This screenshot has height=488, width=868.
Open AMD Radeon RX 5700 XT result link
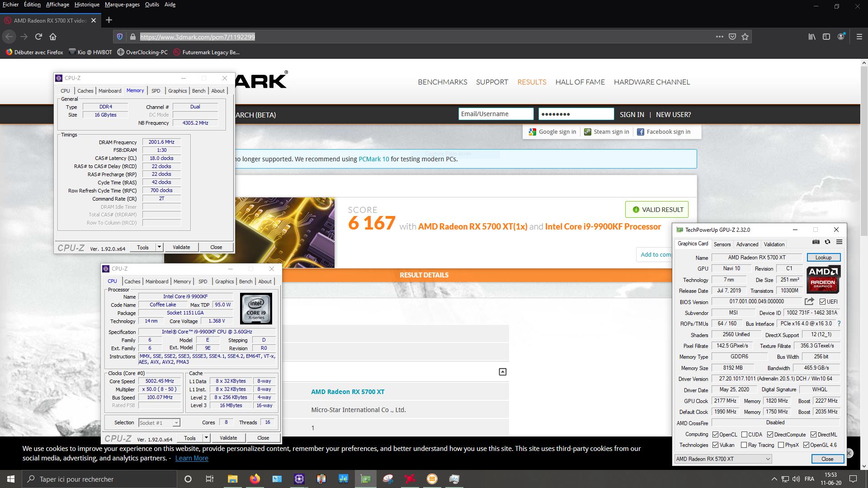(x=348, y=392)
